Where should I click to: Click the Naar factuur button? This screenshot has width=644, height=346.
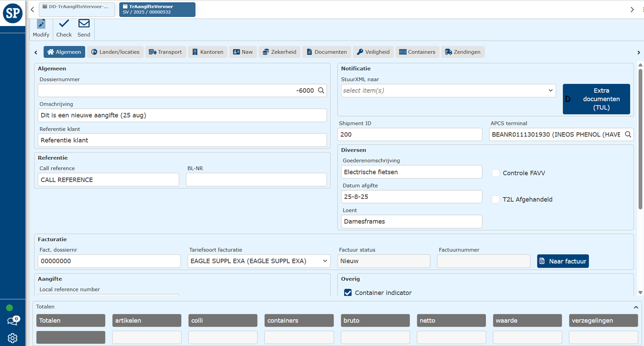coord(563,261)
